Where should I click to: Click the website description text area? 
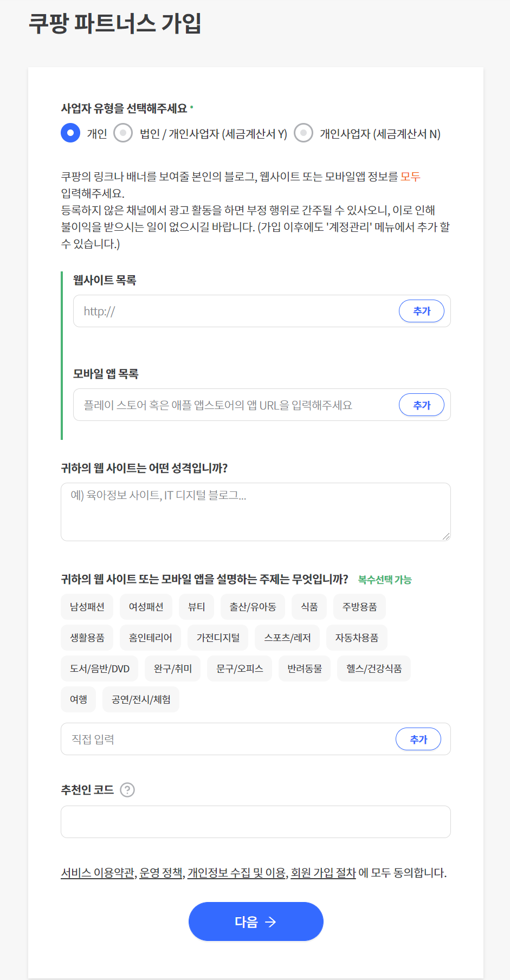coord(255,511)
